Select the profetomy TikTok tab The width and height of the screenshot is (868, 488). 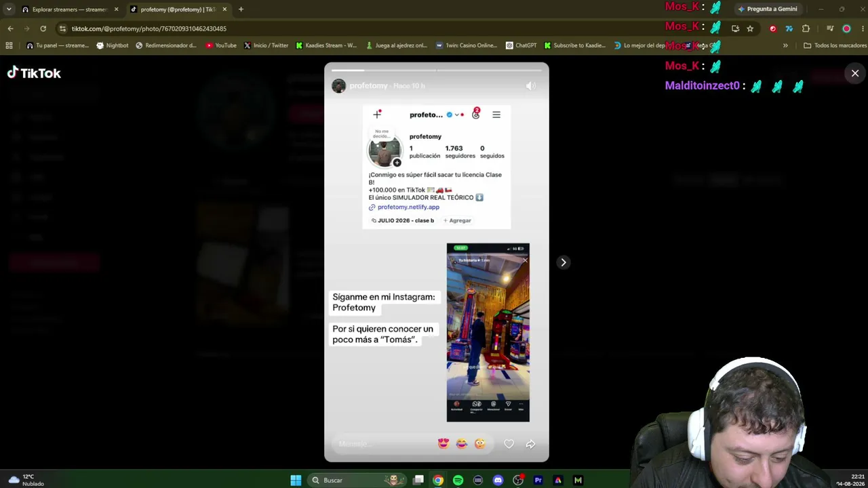(178, 9)
